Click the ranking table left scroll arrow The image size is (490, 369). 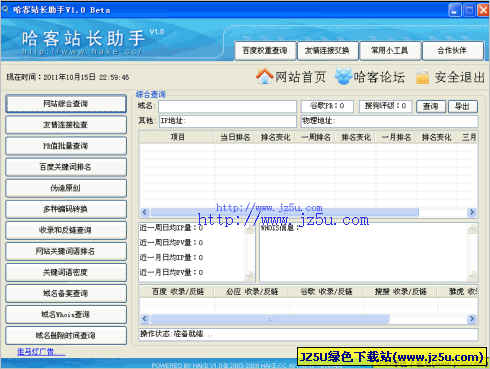click(144, 212)
